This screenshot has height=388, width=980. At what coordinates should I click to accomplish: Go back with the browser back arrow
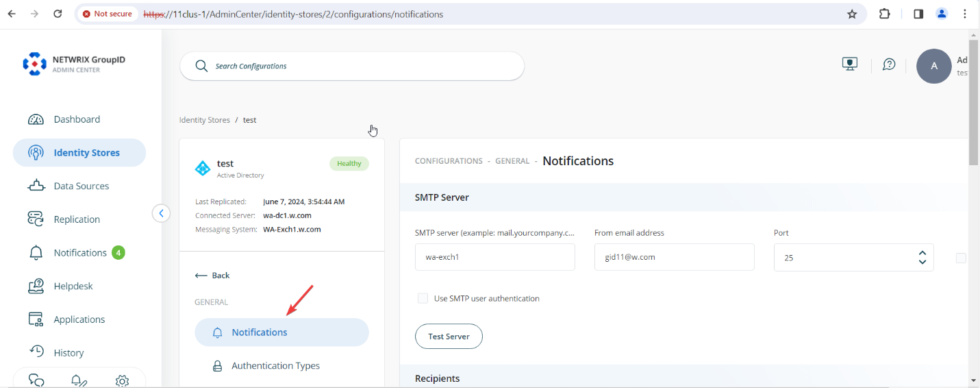coord(12,14)
